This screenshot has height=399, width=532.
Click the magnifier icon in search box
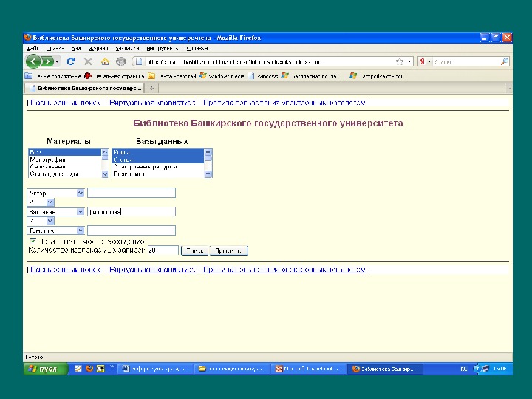pos(505,61)
